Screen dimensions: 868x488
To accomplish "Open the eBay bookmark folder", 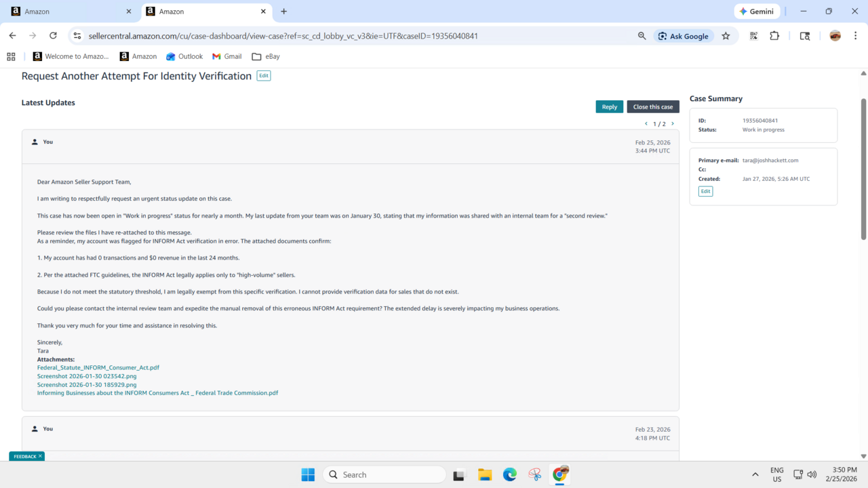I will click(x=266, y=56).
